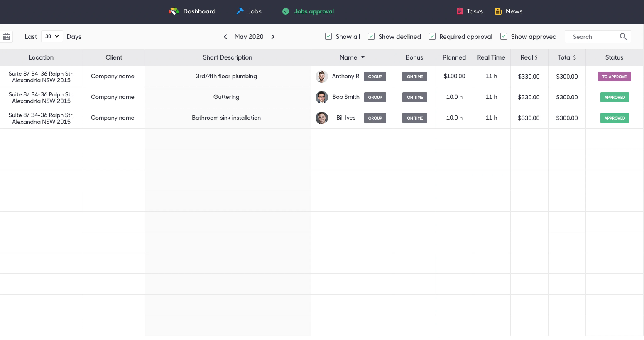Open Tasks using the clipboard icon
The width and height of the screenshot is (644, 340).
[x=459, y=11]
